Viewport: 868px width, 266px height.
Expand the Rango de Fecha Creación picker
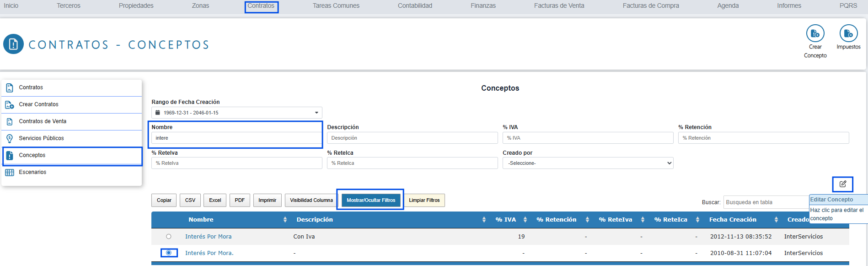pos(236,113)
